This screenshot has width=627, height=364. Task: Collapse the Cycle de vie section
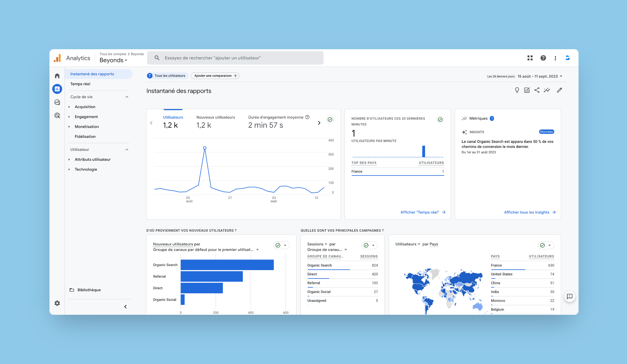click(x=127, y=97)
